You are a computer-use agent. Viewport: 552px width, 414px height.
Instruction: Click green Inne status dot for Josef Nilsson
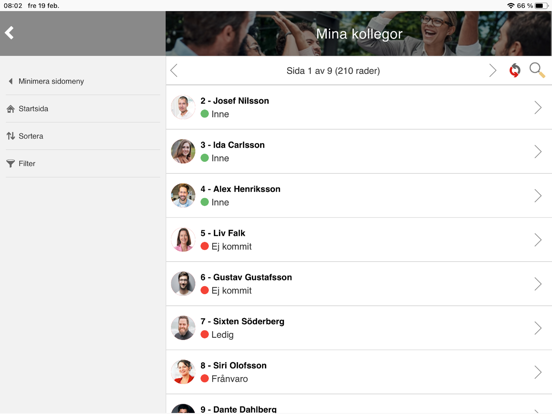point(205,114)
